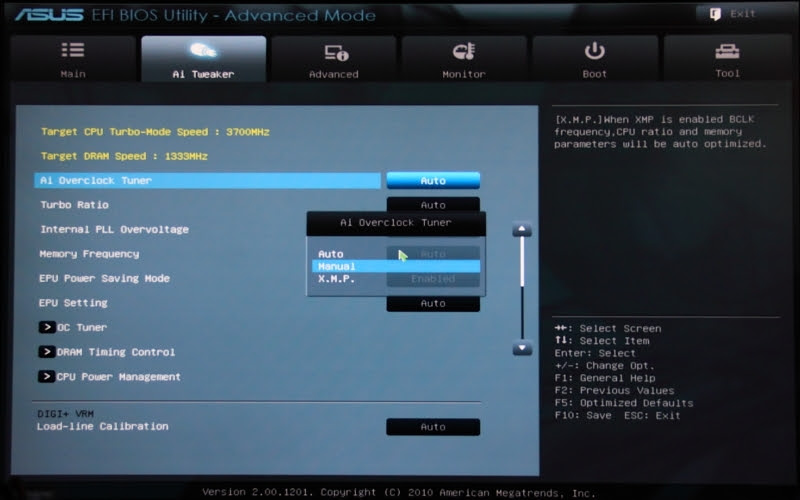Open the Monitor tab
The image size is (800, 500).
(x=464, y=59)
